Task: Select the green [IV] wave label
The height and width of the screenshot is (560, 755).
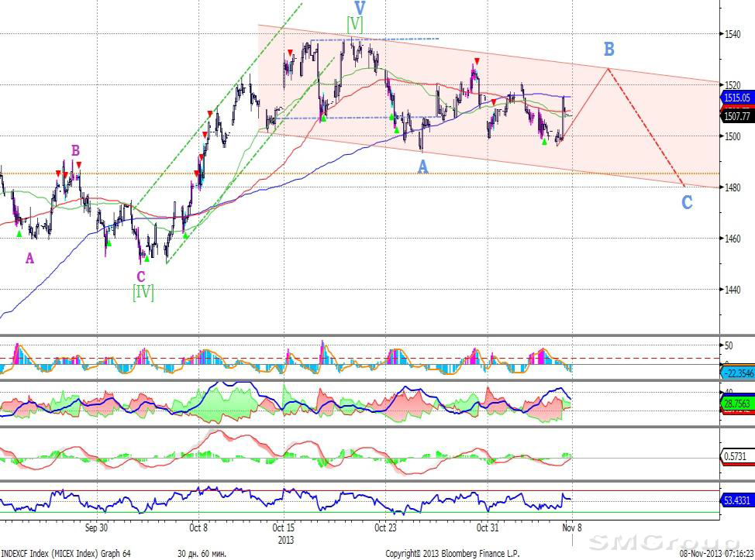Action: 143,293
